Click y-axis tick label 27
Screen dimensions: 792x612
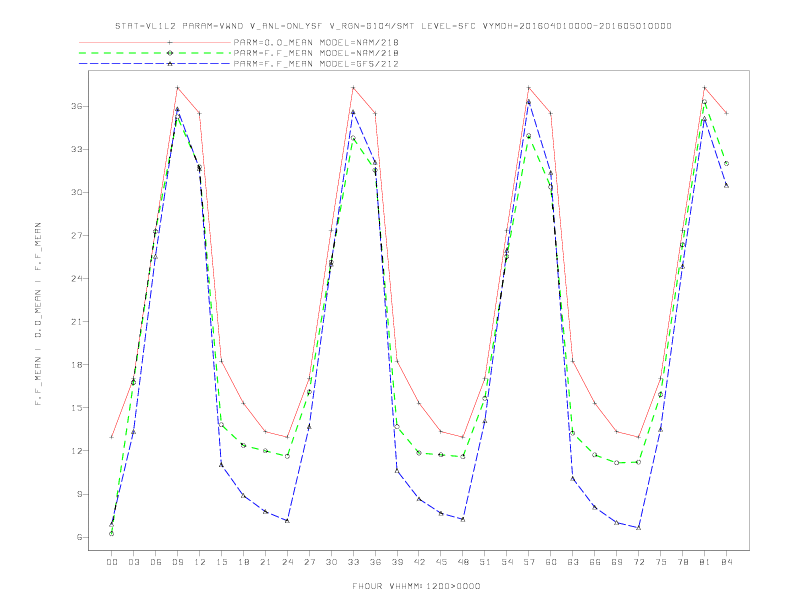click(x=77, y=235)
